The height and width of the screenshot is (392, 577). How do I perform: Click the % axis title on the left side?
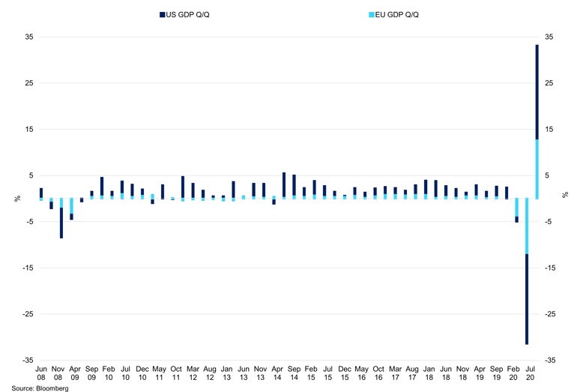(16, 199)
